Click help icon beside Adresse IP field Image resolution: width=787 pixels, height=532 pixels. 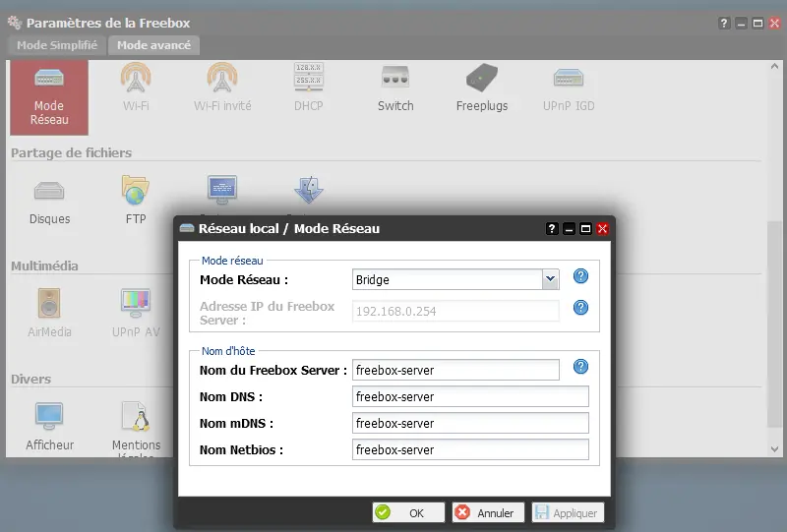pos(580,307)
